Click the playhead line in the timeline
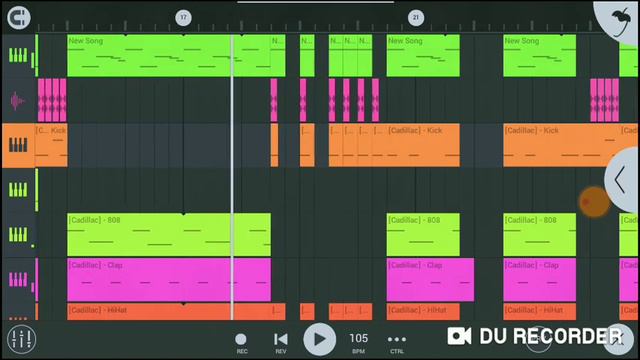Image resolution: width=640 pixels, height=360 pixels. pyautogui.click(x=232, y=178)
